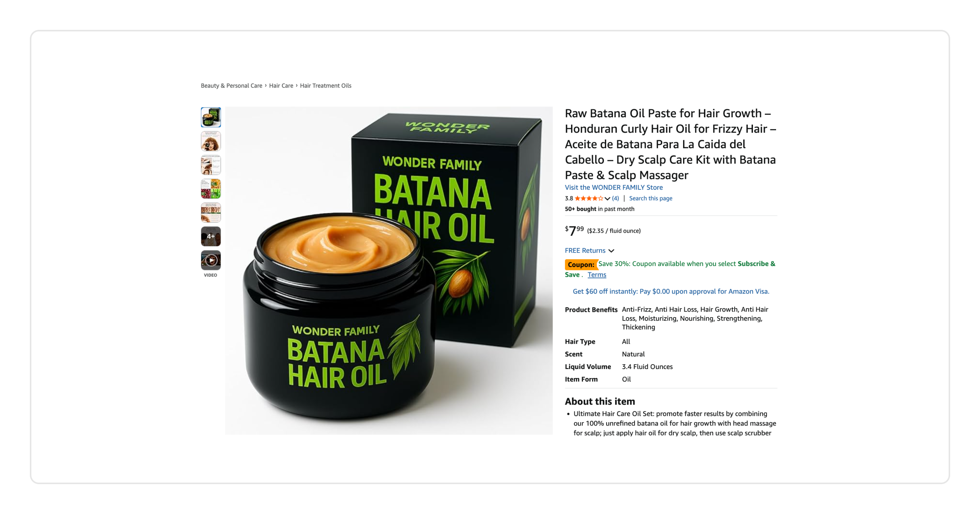Click Search this page link
Image resolution: width=980 pixels, height=514 pixels.
click(651, 198)
